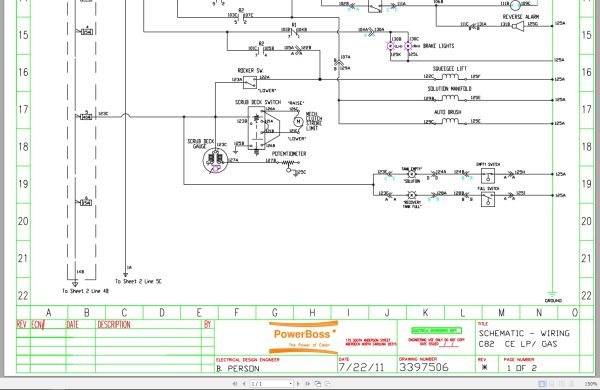Click the GROUND symbol label
600x390 pixels.
pyautogui.click(x=553, y=301)
